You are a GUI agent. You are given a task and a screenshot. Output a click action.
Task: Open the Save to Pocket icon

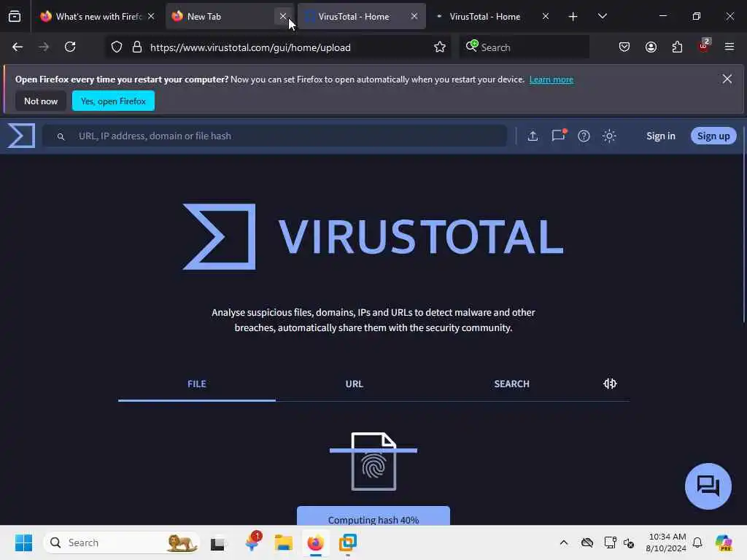coord(624,47)
